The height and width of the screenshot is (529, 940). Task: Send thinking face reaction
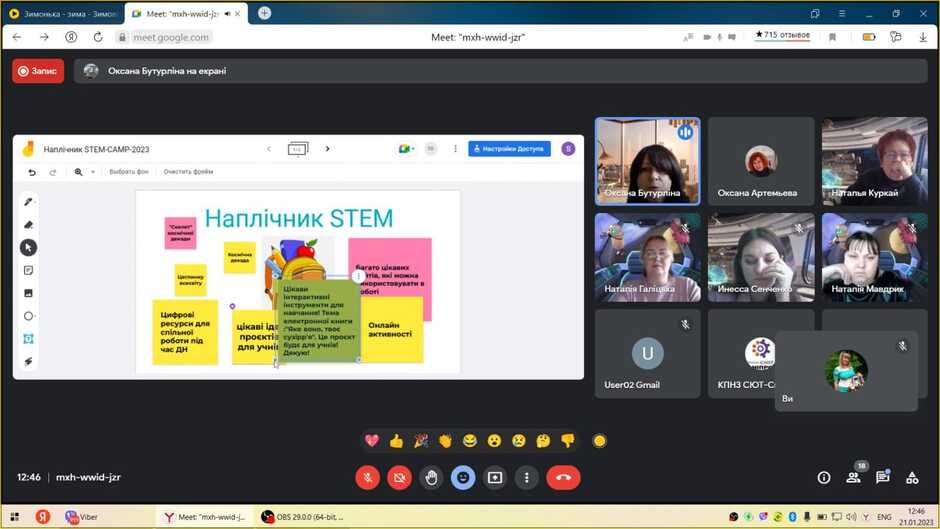pos(543,441)
